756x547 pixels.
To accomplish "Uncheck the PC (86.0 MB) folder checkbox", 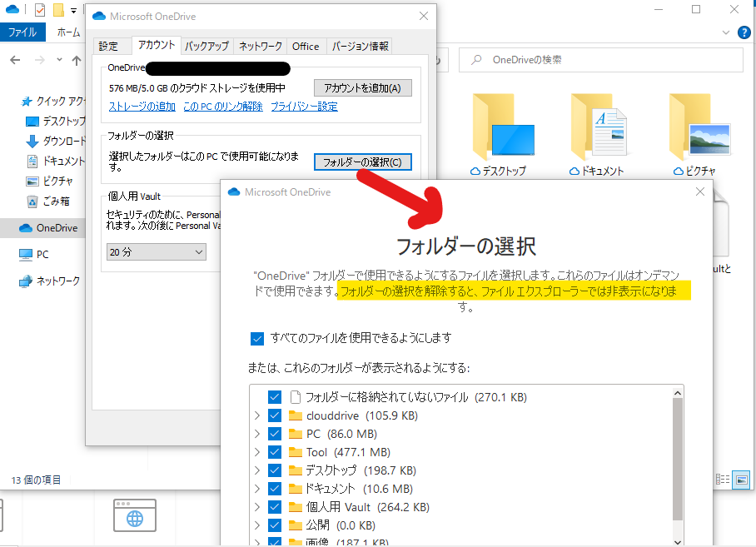I will (x=275, y=433).
